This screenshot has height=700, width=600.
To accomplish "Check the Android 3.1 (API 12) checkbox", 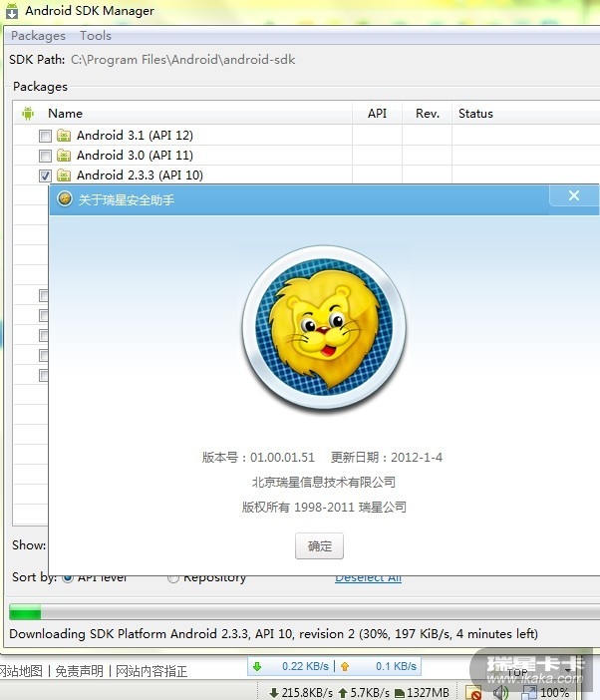I will [x=45, y=136].
